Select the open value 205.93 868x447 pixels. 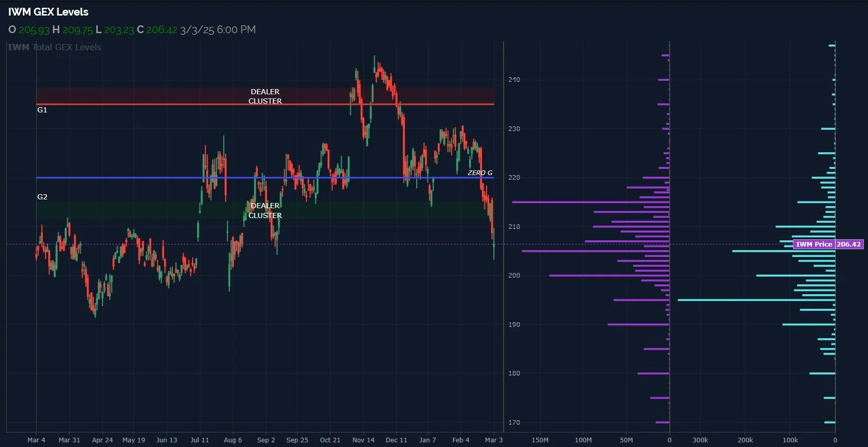coord(34,30)
